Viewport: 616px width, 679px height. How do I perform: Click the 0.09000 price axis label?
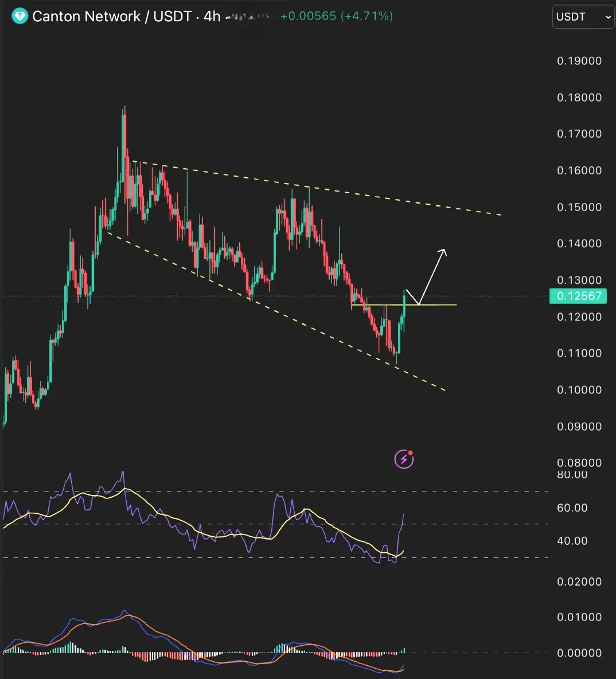click(x=579, y=427)
